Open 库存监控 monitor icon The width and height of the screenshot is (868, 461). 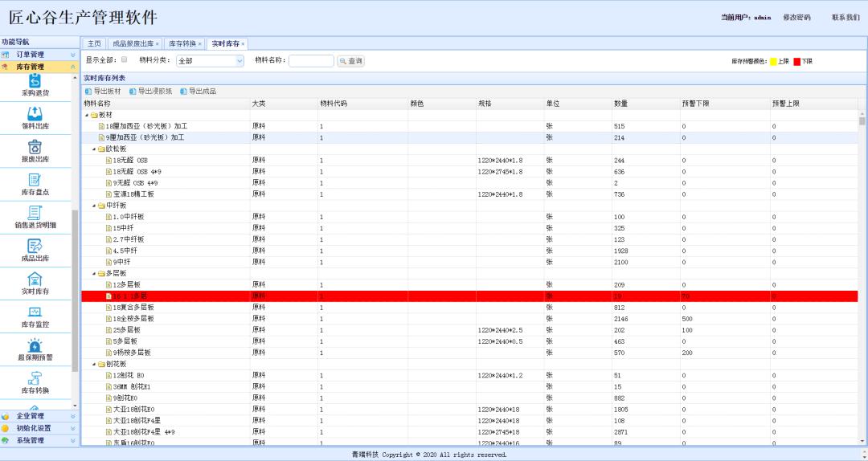(x=35, y=312)
